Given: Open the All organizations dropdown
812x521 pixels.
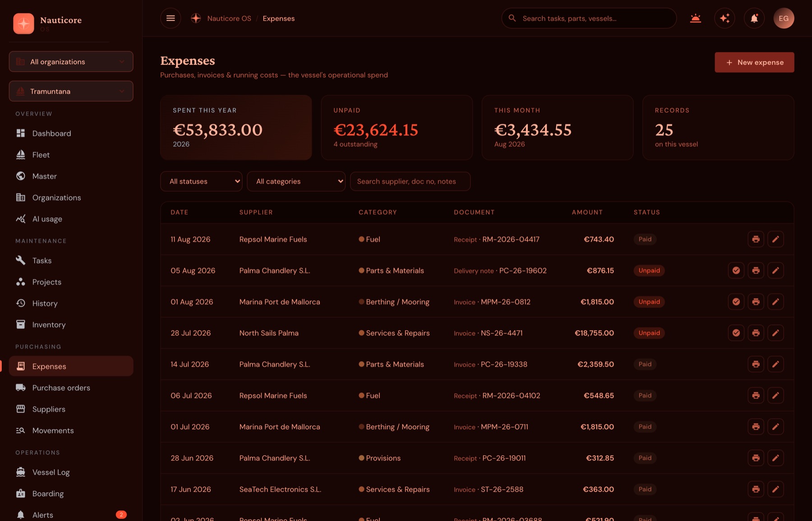Looking at the screenshot, I should pos(71,62).
